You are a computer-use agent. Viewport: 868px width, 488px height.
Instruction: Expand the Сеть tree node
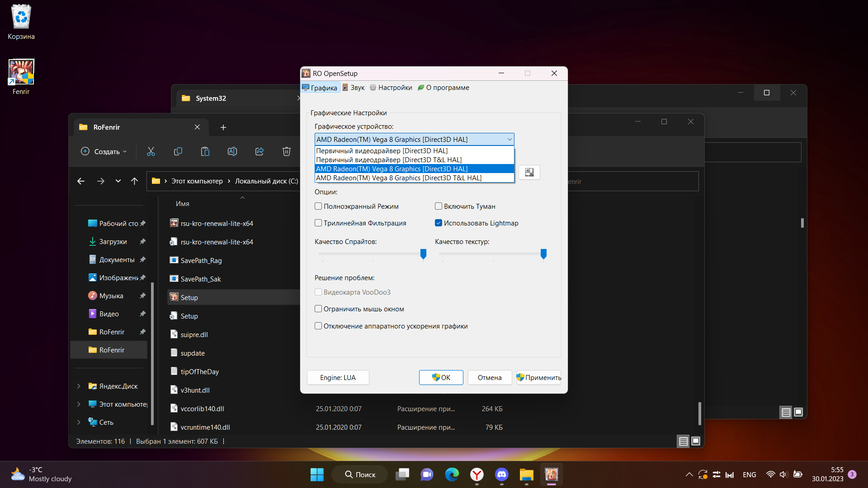[x=79, y=422]
